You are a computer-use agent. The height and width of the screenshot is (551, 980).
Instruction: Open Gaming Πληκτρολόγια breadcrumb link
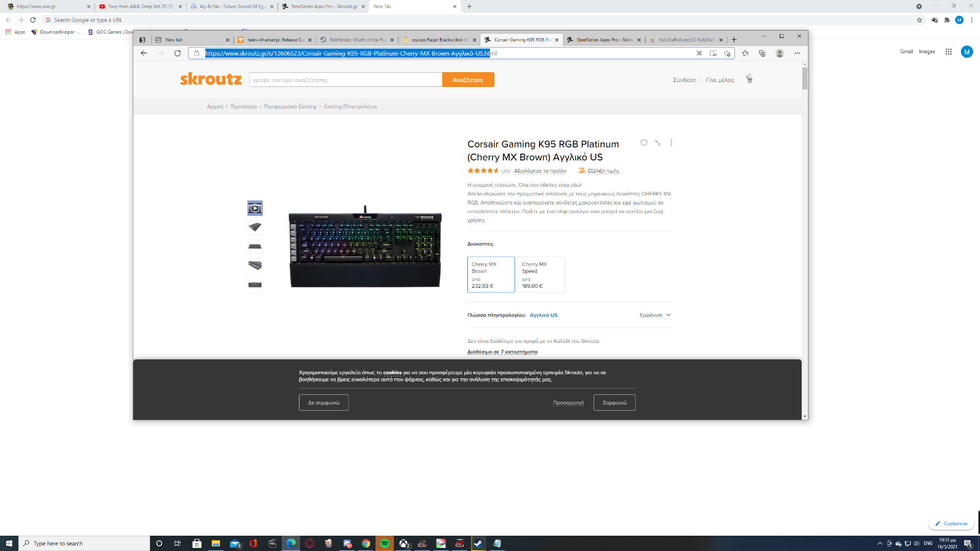tap(350, 107)
